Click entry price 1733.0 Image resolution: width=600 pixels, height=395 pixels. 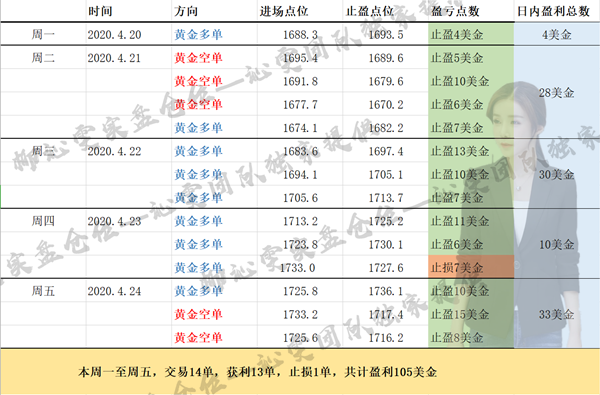297,268
